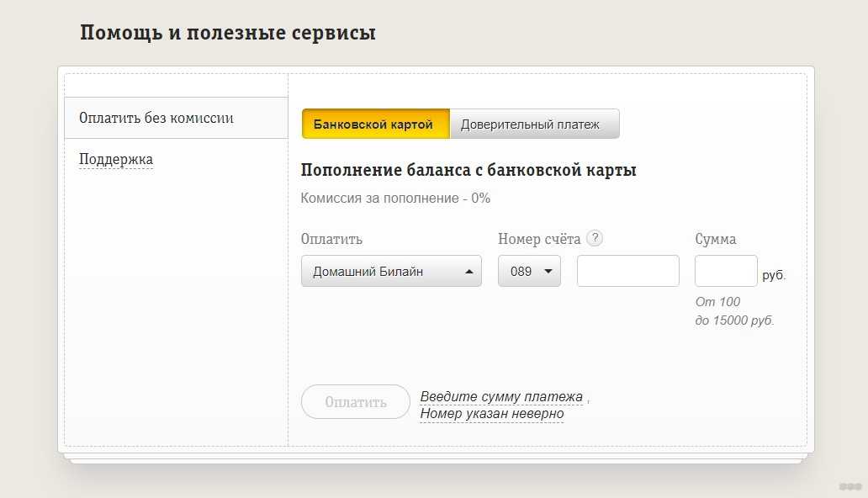This screenshot has width=868, height=498.
Task: Click the От 100 до 15000 руб. hint
Action: 734,311
